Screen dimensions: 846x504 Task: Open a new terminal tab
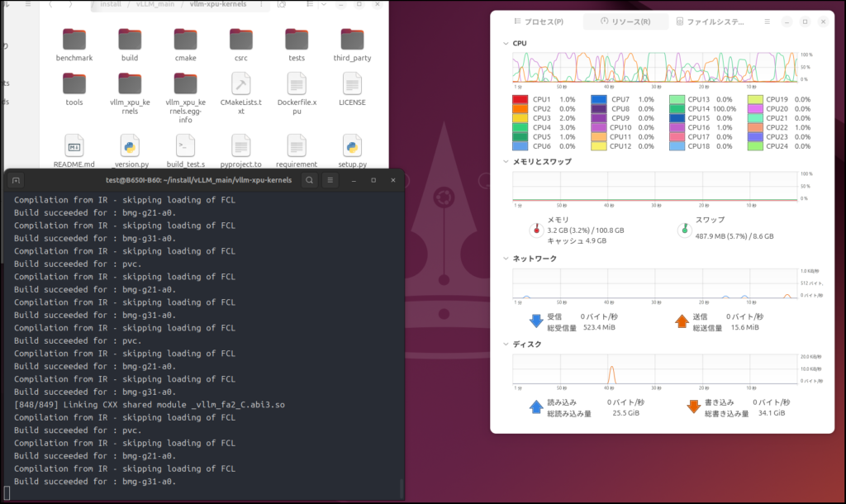click(x=17, y=180)
